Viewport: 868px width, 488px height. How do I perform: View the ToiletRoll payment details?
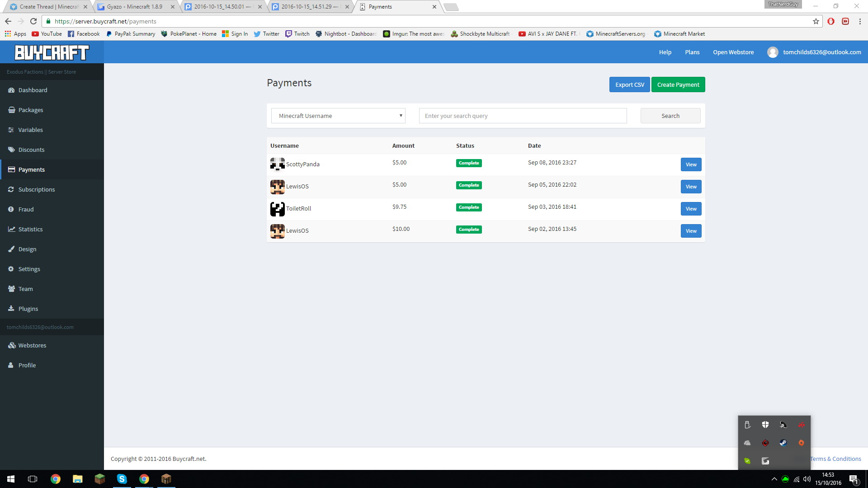coord(691,209)
